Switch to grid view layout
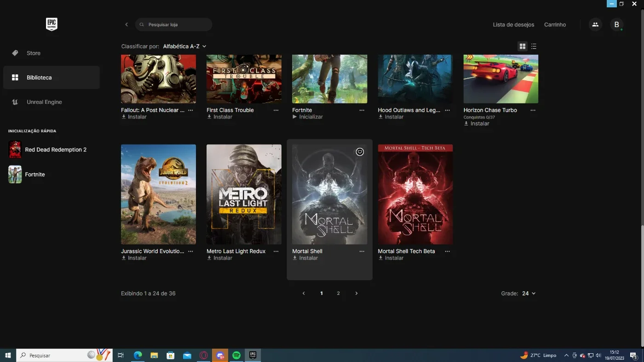644x362 pixels. [522, 46]
